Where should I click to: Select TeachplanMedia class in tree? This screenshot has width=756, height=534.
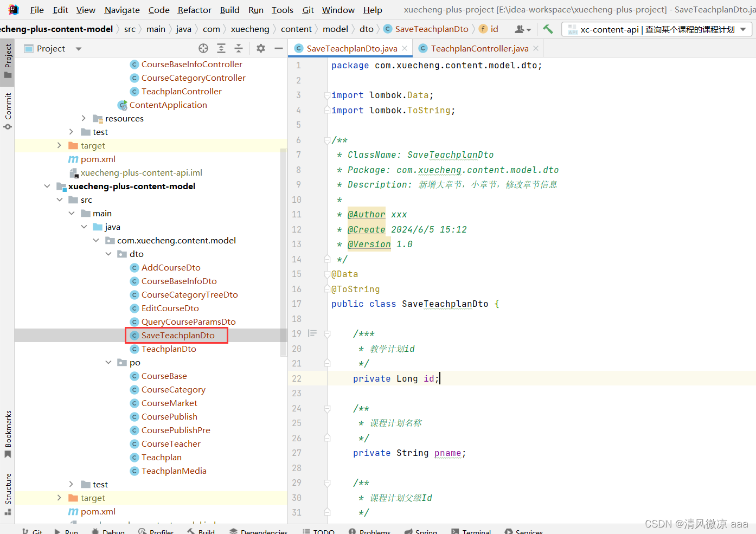click(174, 471)
